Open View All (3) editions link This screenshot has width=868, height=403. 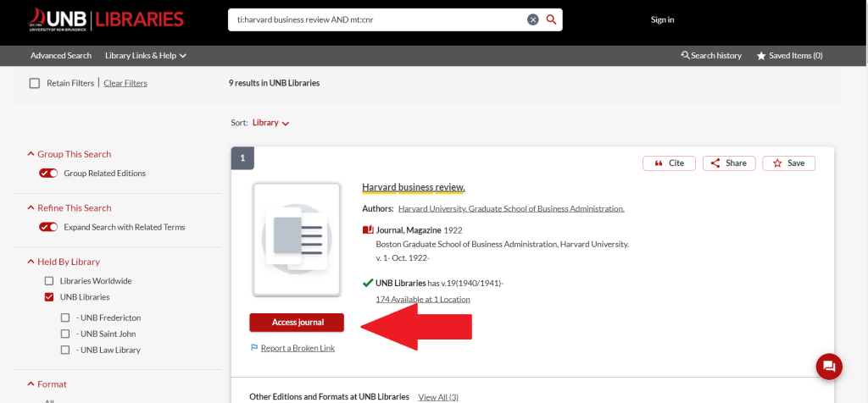point(438,397)
